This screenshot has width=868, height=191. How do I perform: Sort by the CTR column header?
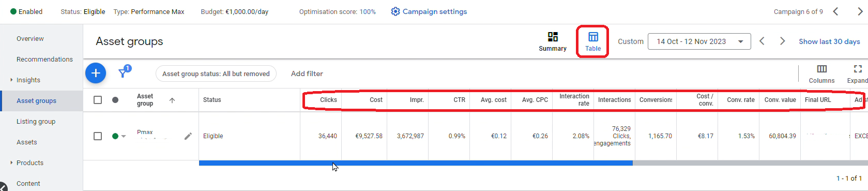pyautogui.click(x=459, y=100)
